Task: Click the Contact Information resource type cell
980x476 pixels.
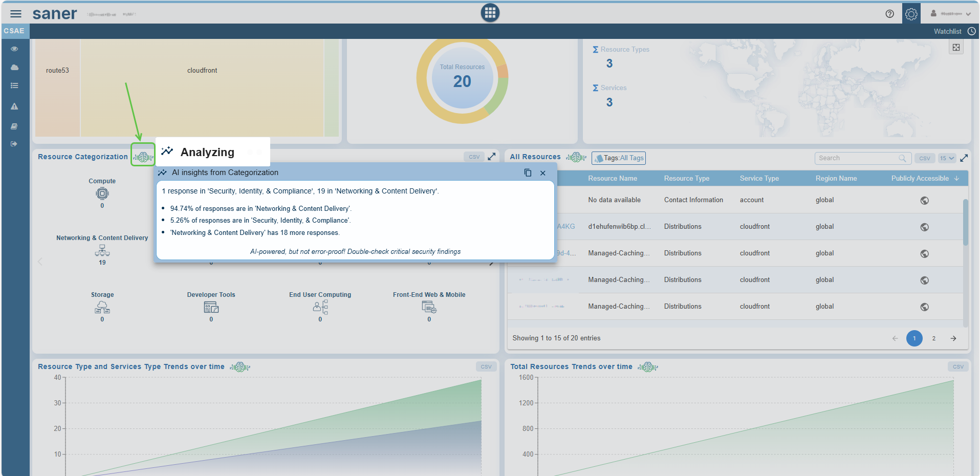Action: pyautogui.click(x=693, y=200)
